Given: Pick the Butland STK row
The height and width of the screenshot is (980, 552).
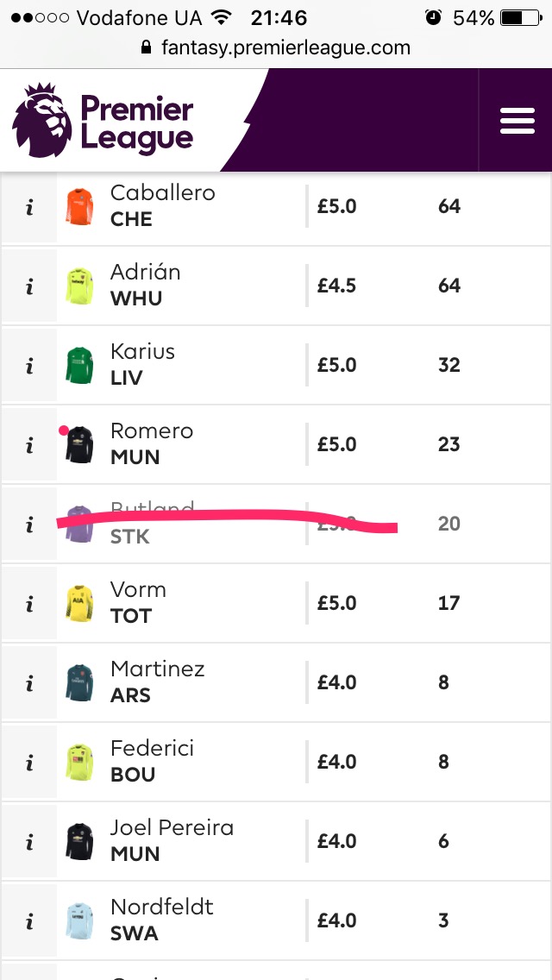Looking at the screenshot, I should (276, 524).
